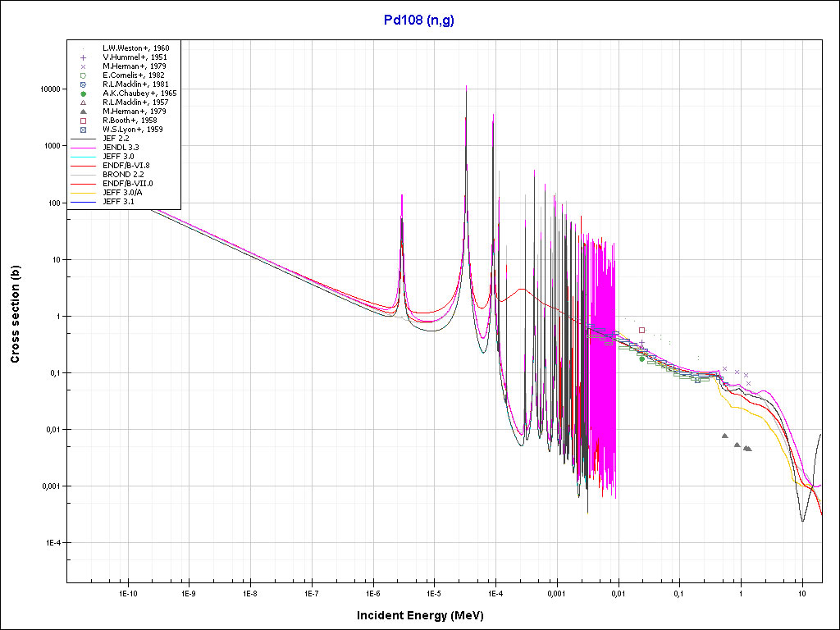The height and width of the screenshot is (630, 840).
Task: Click the Pd108 (n,g) chart title
Action: point(419,19)
